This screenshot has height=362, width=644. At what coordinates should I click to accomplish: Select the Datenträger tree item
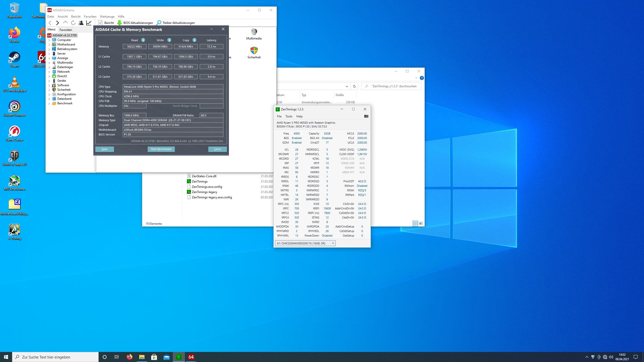click(65, 67)
